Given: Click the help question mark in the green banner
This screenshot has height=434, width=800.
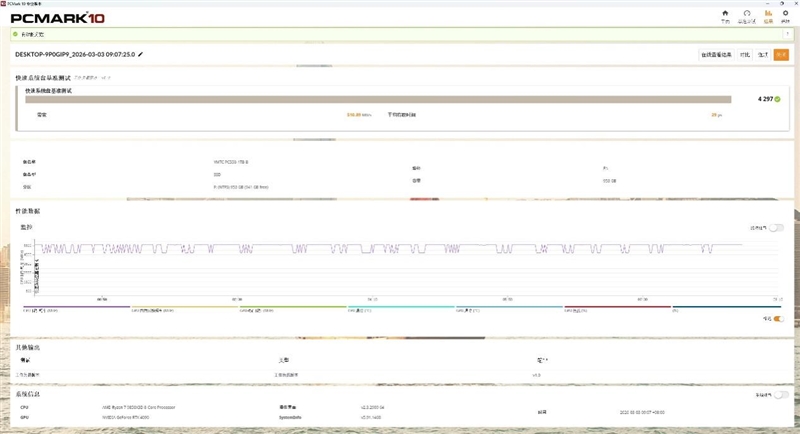Looking at the screenshot, I should coord(786,33).
